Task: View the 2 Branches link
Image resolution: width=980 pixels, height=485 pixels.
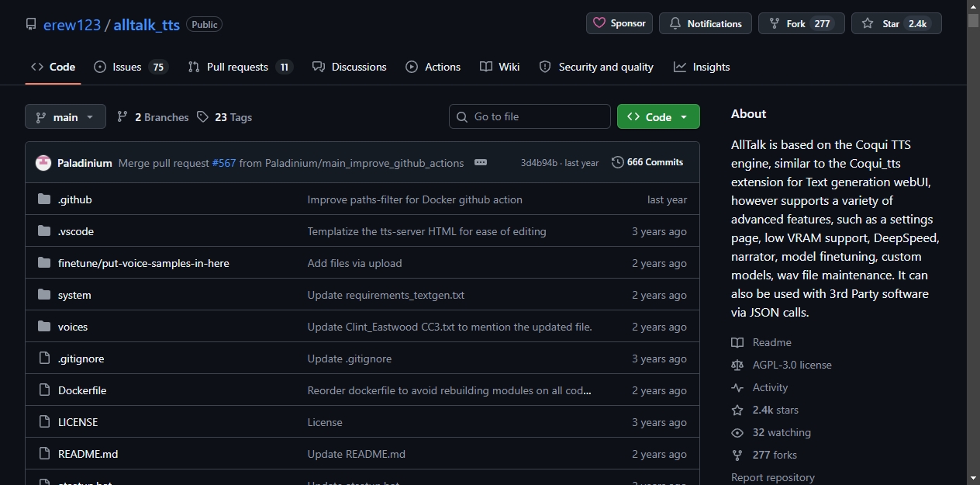Action: (153, 117)
